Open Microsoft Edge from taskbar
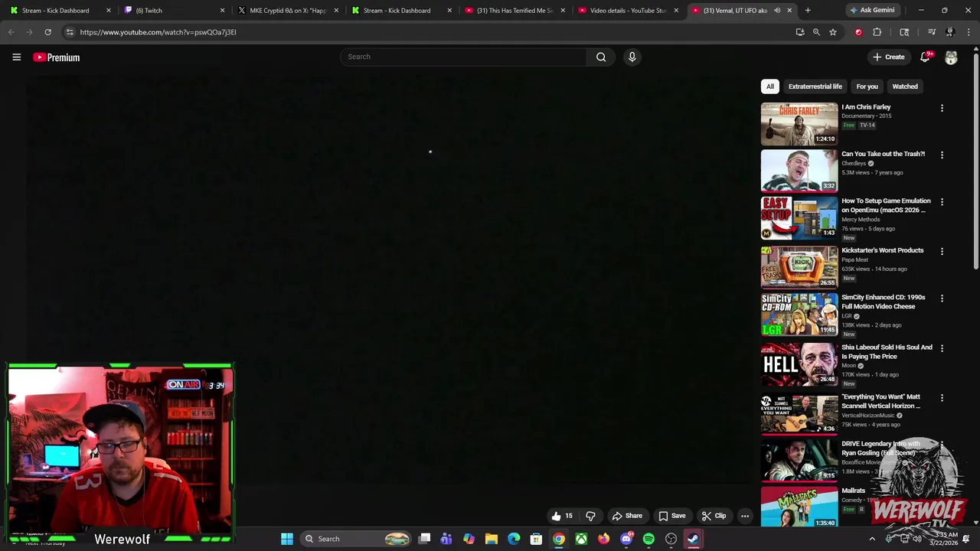 tap(514, 539)
